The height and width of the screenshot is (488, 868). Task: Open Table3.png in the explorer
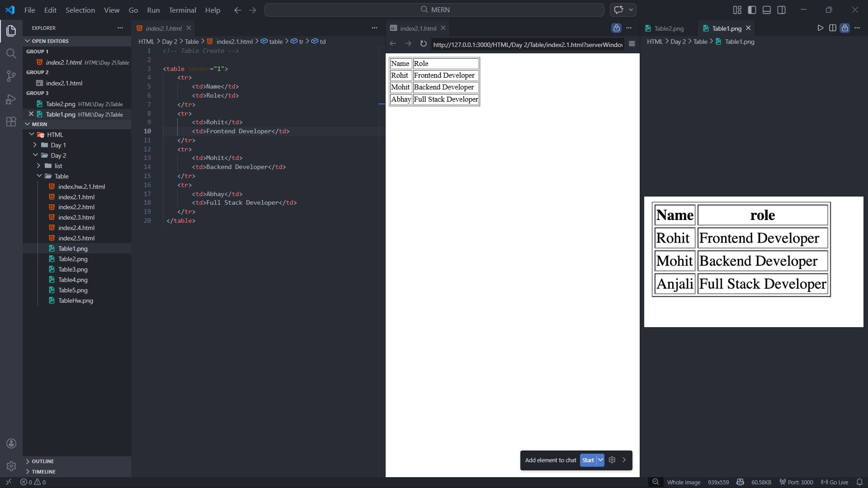click(x=73, y=269)
